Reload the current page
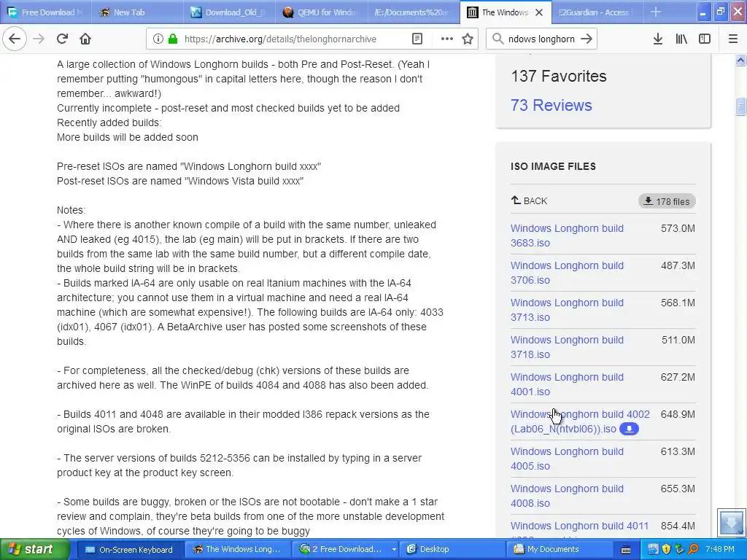Image resolution: width=747 pixels, height=560 pixels. click(62, 39)
